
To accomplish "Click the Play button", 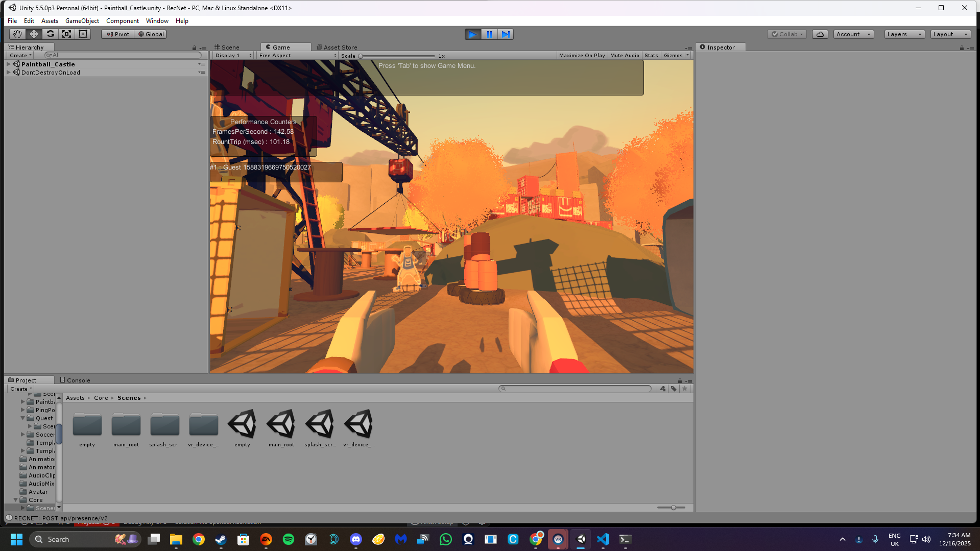I will pyautogui.click(x=473, y=34).
